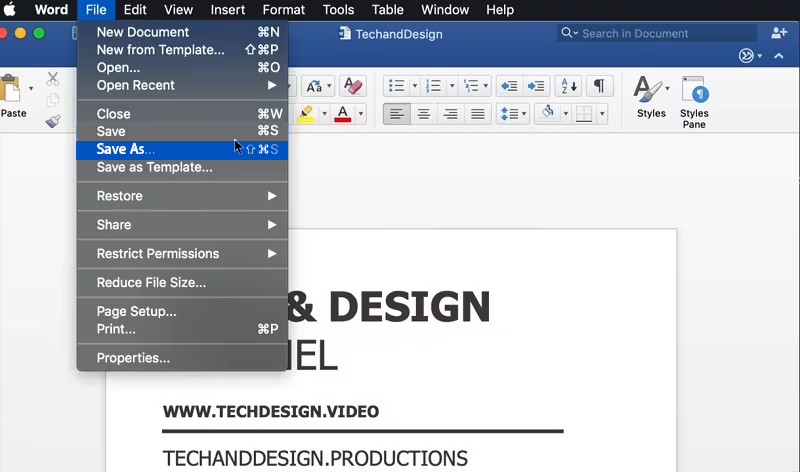The width and height of the screenshot is (800, 472).
Task: Click the Cut scissors icon
Action: point(53,79)
